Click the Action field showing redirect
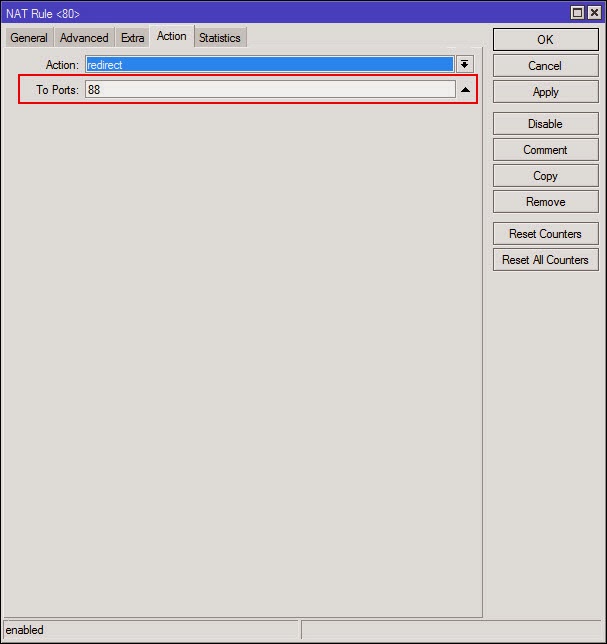 click(x=269, y=64)
